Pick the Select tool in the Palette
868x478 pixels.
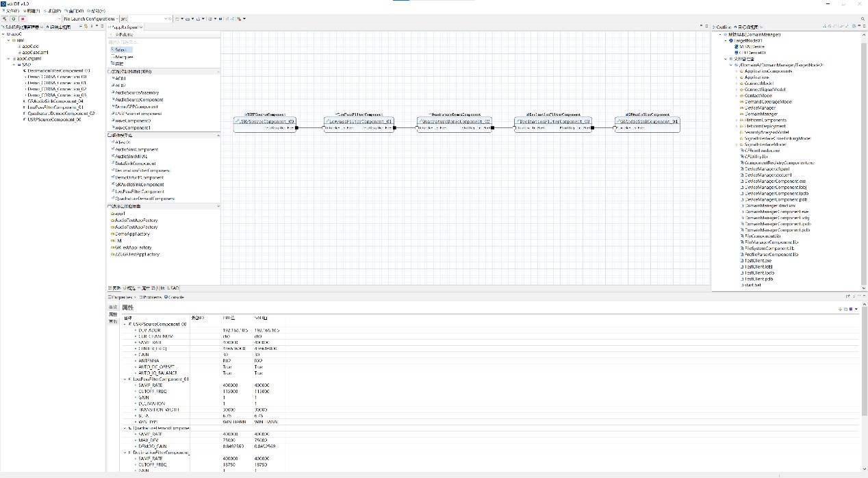click(120, 50)
